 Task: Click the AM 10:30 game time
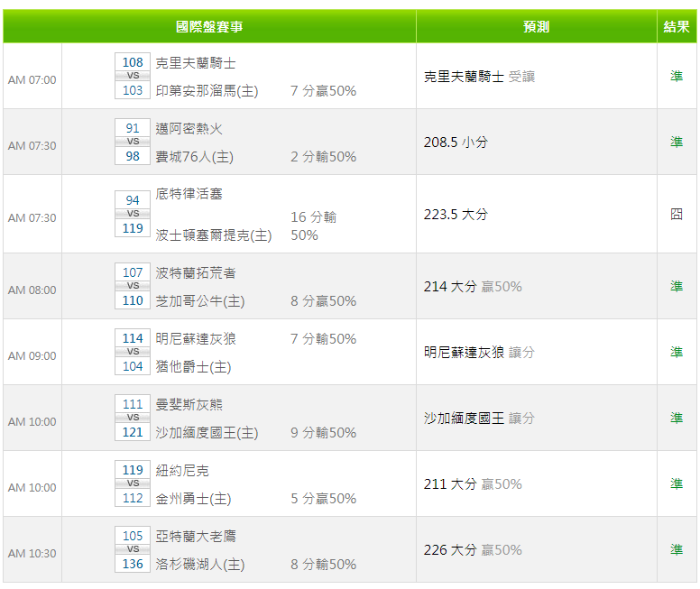(x=32, y=553)
